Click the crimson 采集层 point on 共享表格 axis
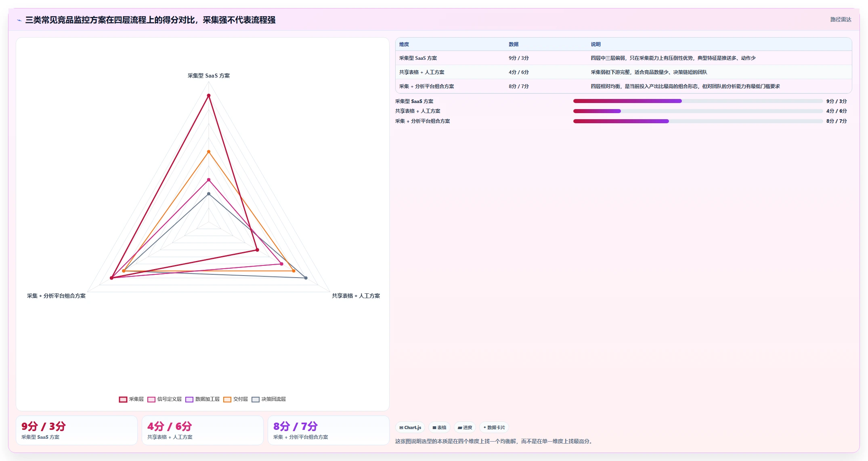868x461 pixels. coord(257,250)
